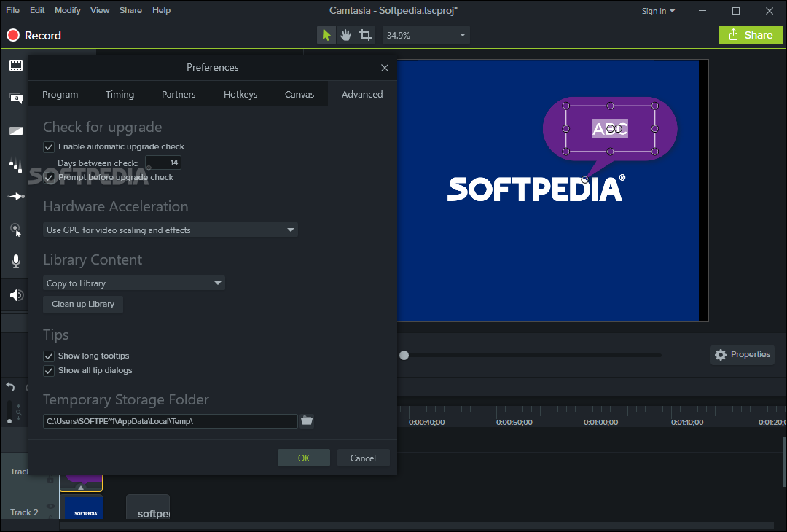Click the Clean up Library button
The height and width of the screenshot is (532, 787).
click(x=83, y=304)
